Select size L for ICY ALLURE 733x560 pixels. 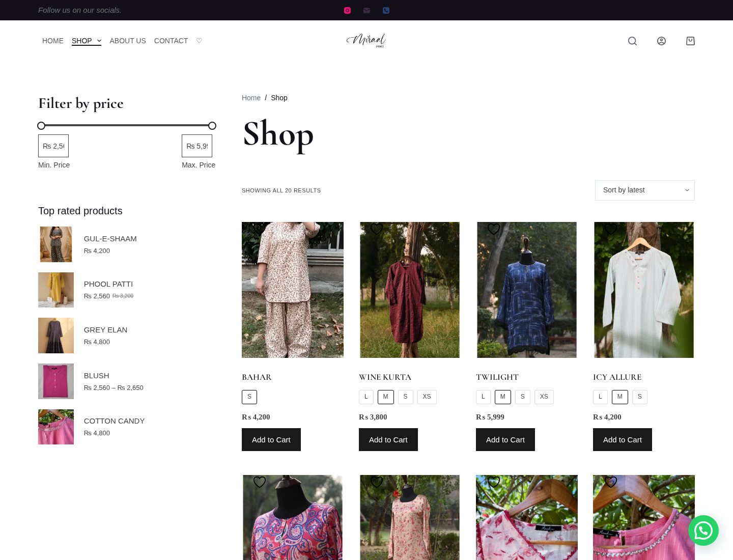600,397
